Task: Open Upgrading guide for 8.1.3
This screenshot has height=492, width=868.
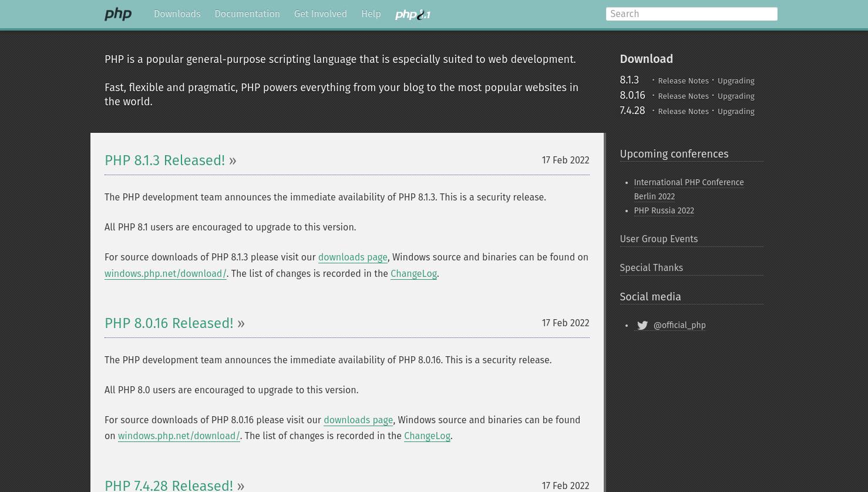Action: 736,81
